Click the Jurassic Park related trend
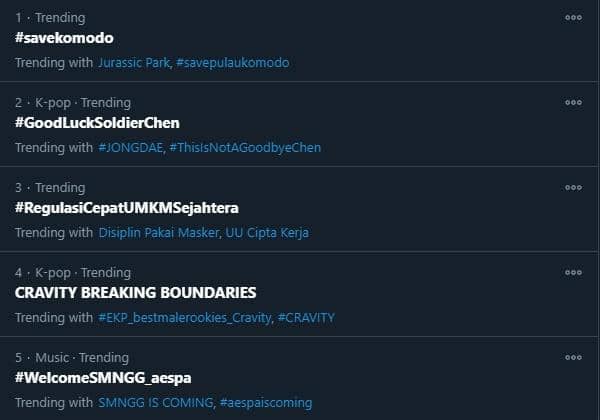This screenshot has height=420, width=600. pos(134,63)
